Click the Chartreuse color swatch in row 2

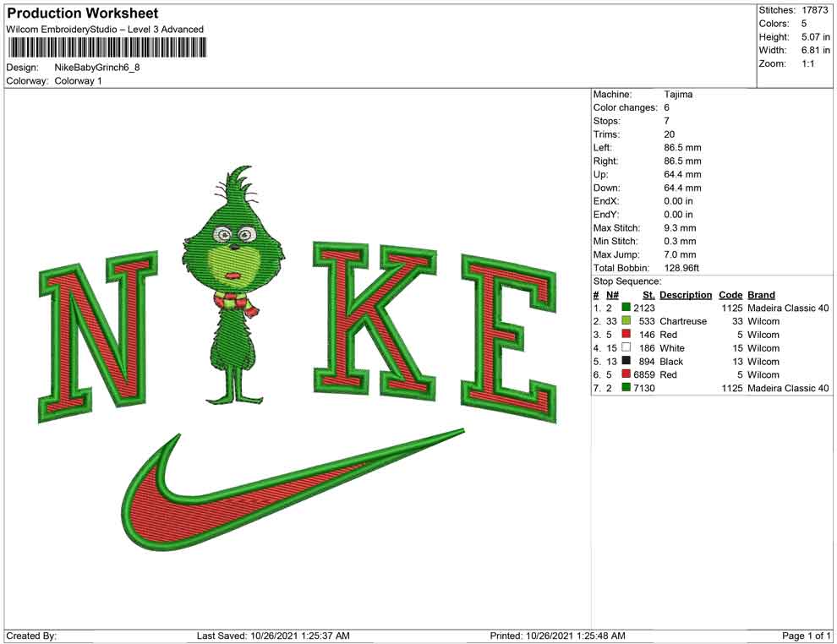click(x=626, y=320)
